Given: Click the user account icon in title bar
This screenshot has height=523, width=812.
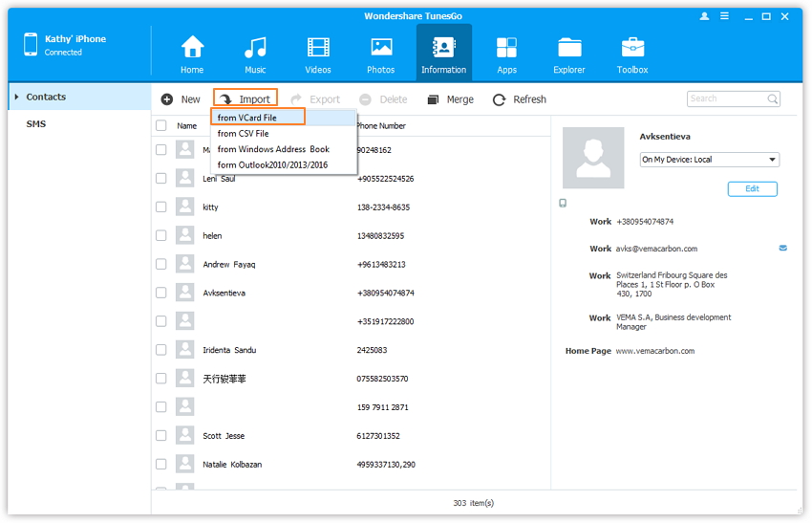Looking at the screenshot, I should point(704,16).
